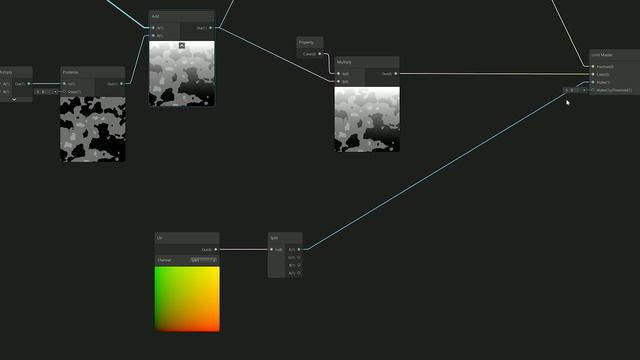Click the Property node Color output port

click(320, 54)
